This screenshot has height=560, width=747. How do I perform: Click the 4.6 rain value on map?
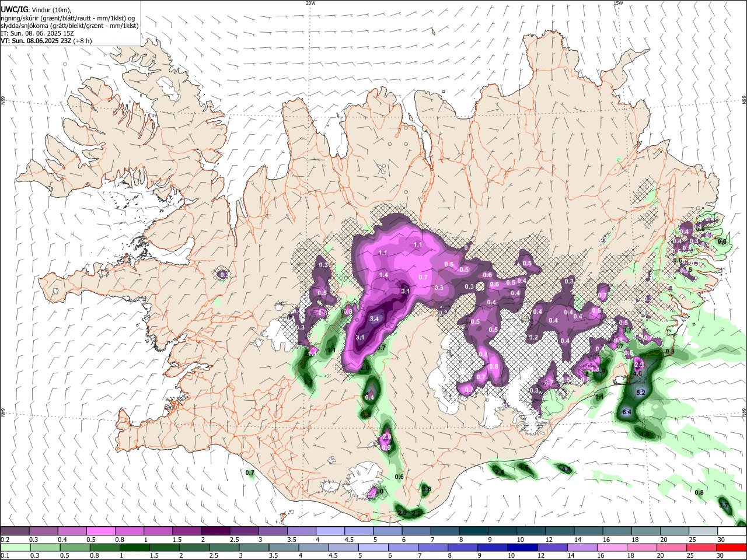637,373
